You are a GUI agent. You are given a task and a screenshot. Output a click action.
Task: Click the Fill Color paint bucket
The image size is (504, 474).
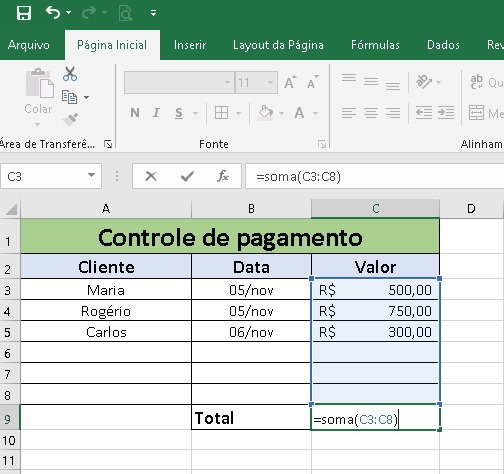pos(266,113)
